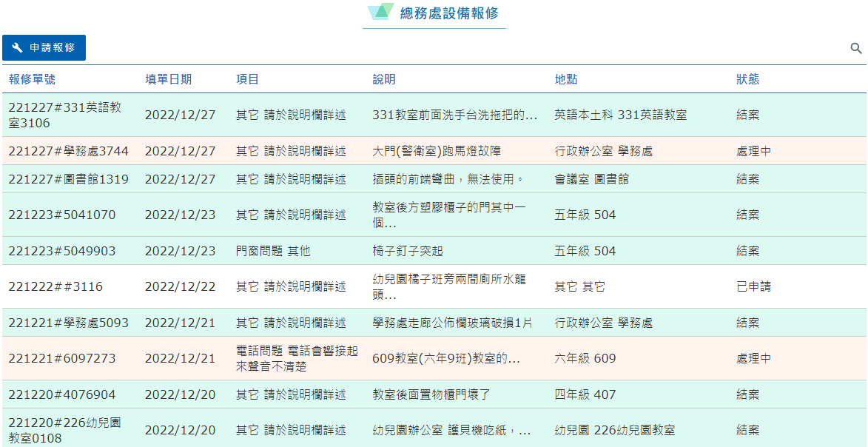The height and width of the screenshot is (447, 868).
Task: Click date 2022/12/21 of ticket 221221#學務處5093
Action: coord(180,323)
